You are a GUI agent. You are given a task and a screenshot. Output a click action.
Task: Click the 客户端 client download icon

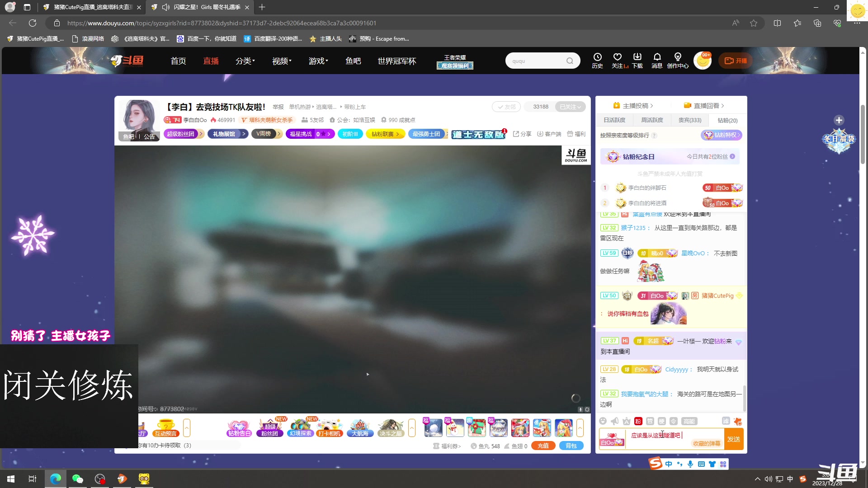tap(549, 134)
